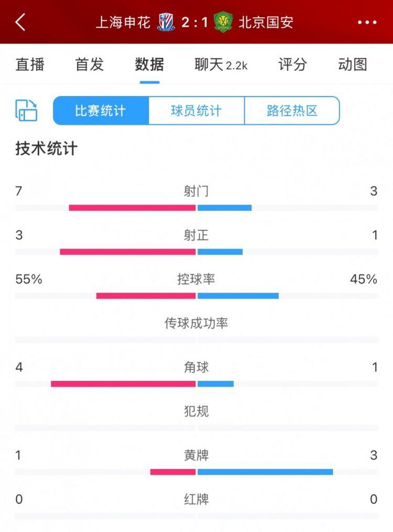Tap the 控球率 possession bar

196,296
